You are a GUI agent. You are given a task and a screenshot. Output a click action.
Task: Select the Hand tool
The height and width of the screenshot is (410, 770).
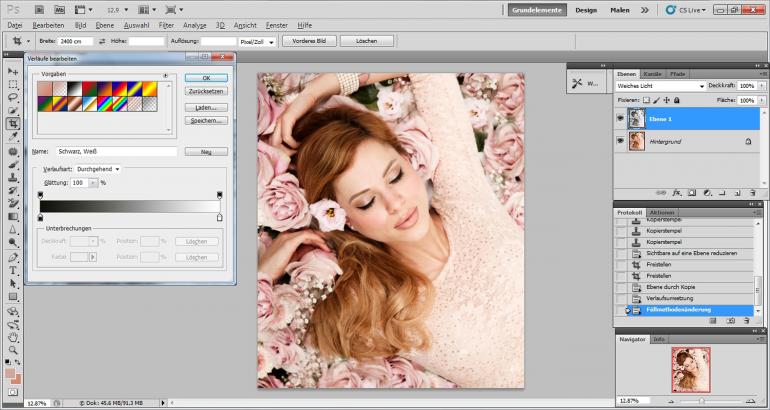pyautogui.click(x=13, y=337)
